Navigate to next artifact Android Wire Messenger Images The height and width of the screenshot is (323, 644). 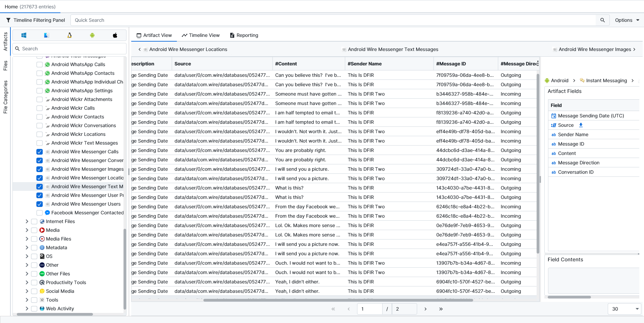[595, 49]
